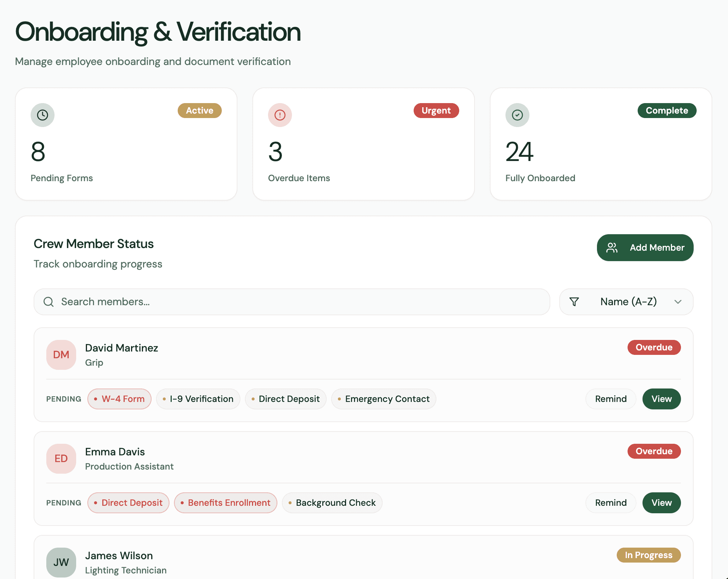Click David Martinez's DM avatar
Screen dimensions: 728x579
coord(61,355)
